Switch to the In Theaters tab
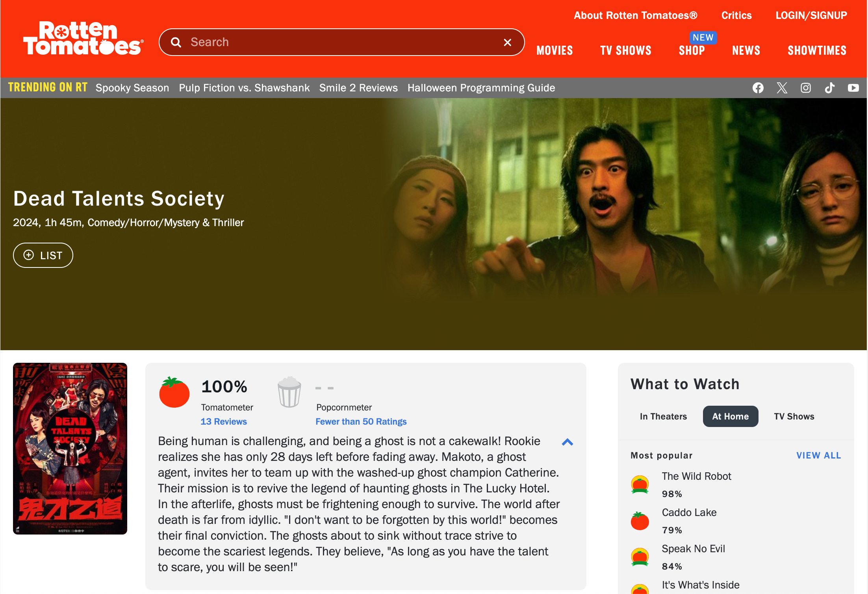The width and height of the screenshot is (868, 594). [x=663, y=416]
